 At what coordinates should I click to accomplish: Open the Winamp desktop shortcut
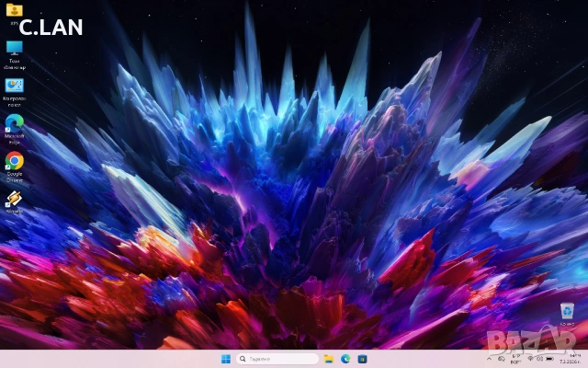click(14, 199)
